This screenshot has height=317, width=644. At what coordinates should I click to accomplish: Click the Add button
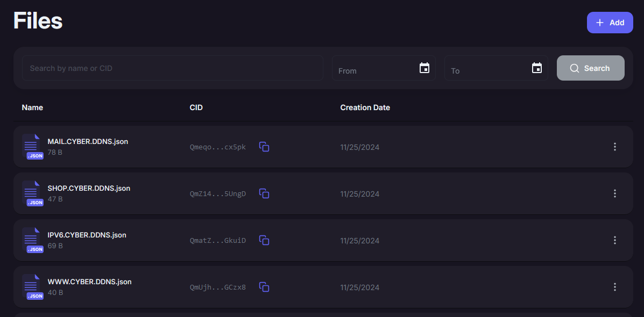[610, 23]
